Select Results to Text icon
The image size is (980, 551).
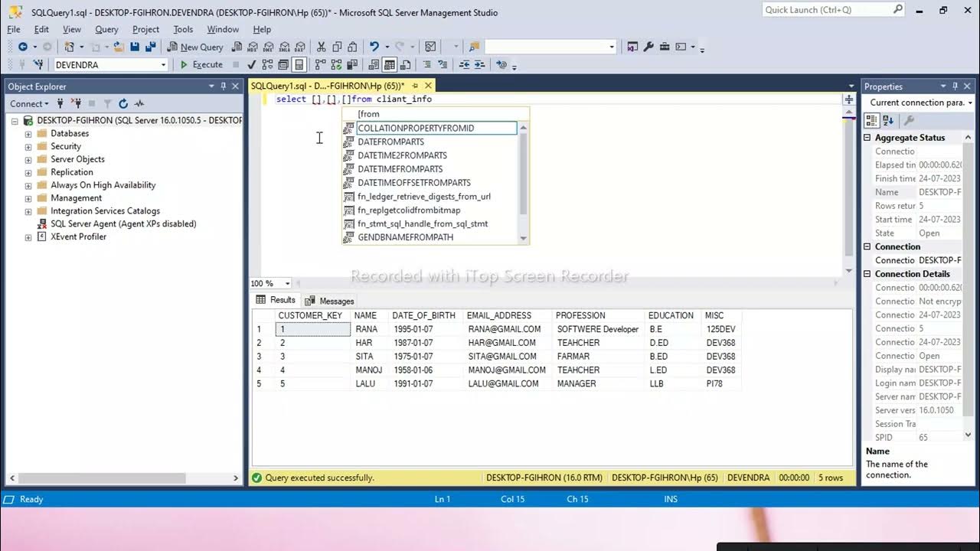click(374, 65)
